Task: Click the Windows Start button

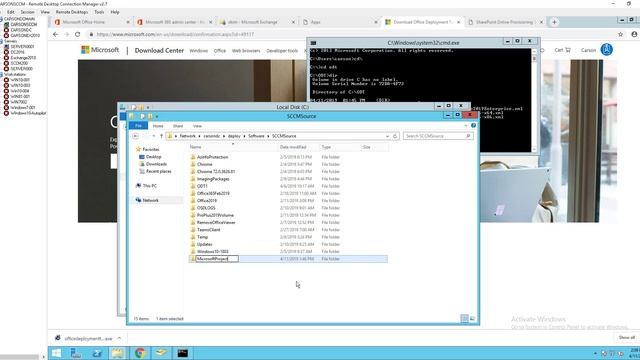Action: [56, 353]
